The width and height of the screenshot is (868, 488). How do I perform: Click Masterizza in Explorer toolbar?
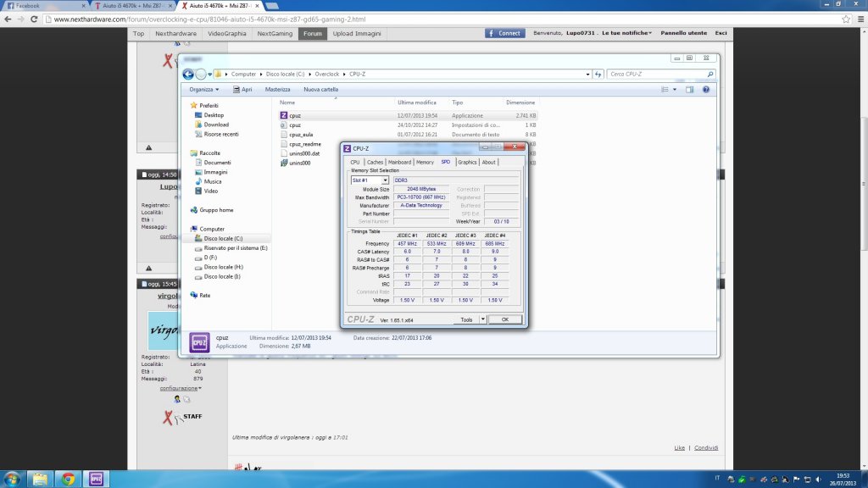[x=277, y=90]
